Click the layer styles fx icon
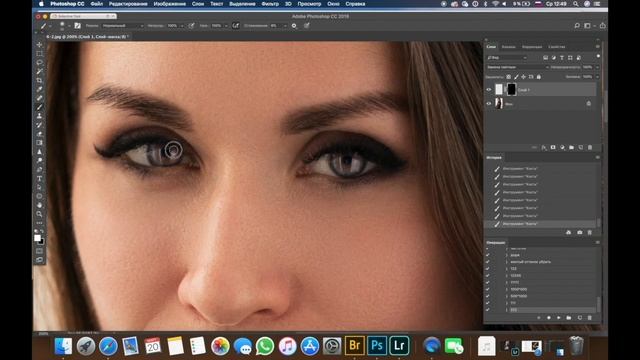 [544, 147]
